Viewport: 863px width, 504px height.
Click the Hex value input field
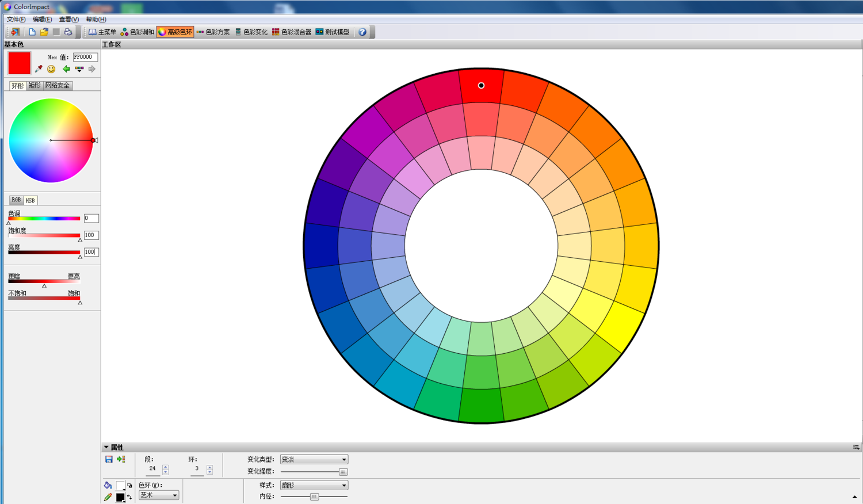pos(85,57)
